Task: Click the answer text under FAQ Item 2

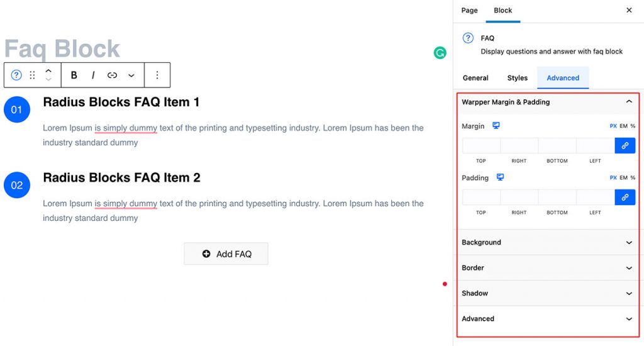Action: point(233,211)
